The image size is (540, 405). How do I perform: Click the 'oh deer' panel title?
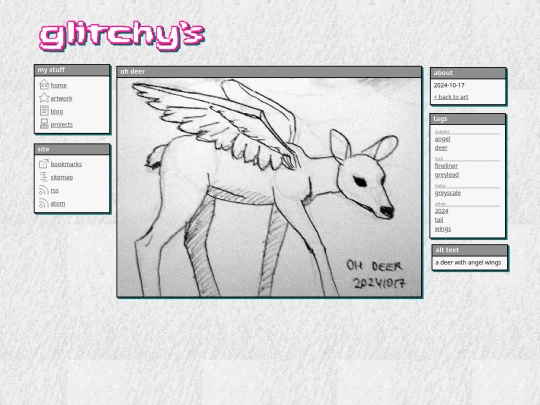[x=133, y=72]
